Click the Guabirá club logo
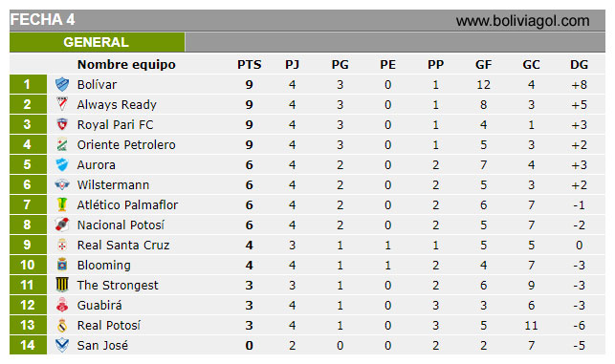615x364 pixels. (x=62, y=305)
